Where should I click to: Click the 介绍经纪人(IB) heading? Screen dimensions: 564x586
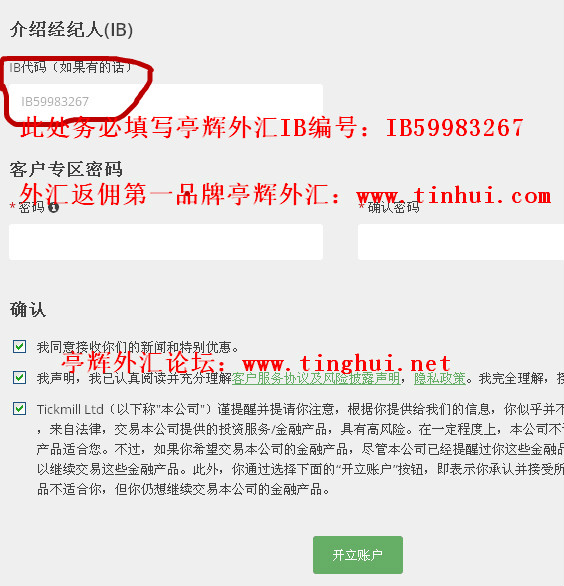(x=71, y=30)
